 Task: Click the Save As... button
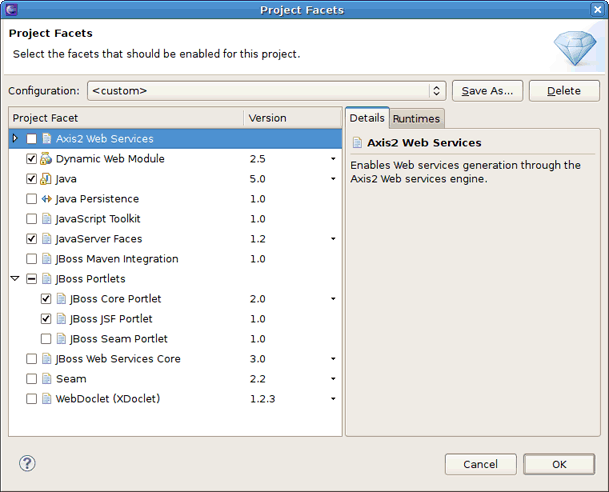tap(487, 91)
